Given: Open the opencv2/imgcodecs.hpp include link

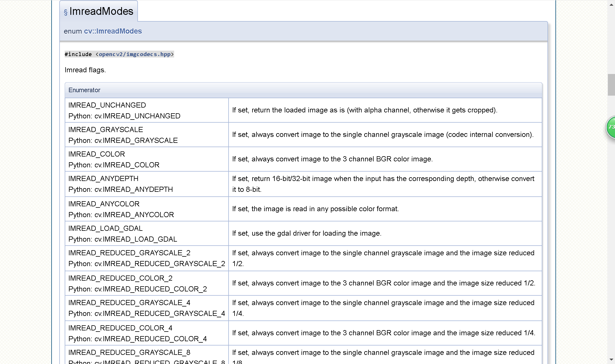Looking at the screenshot, I should (x=135, y=54).
